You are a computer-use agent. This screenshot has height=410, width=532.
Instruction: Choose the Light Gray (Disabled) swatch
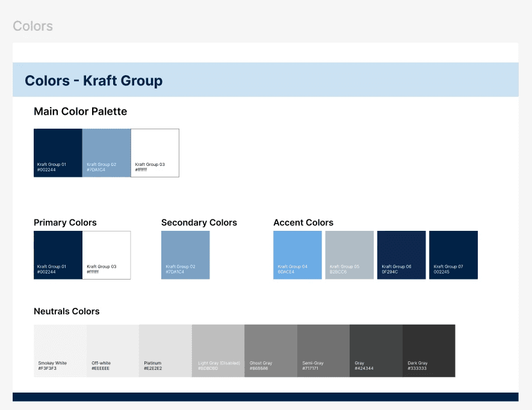click(x=218, y=350)
